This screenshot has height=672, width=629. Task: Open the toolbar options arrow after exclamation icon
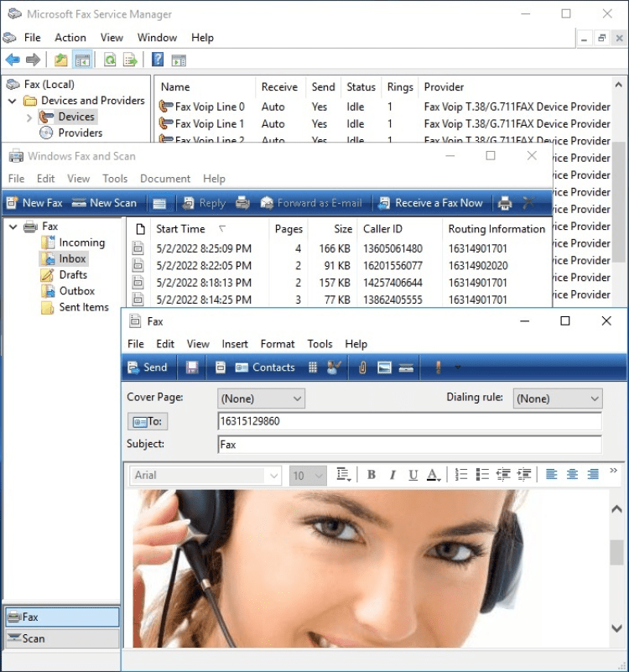(458, 367)
